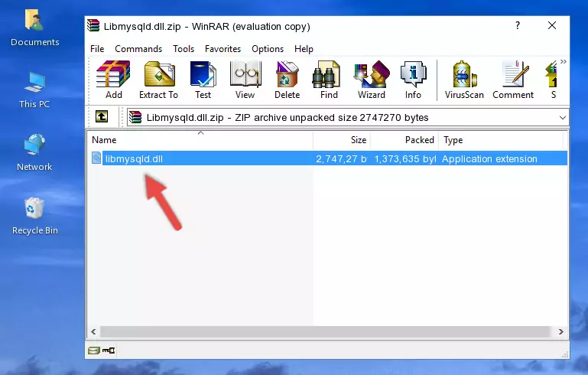Select the libmysqld.dll file row
The image size is (588, 375).
[329, 158]
